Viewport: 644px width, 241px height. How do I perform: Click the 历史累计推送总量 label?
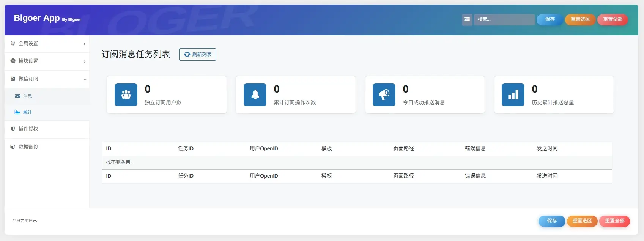pyautogui.click(x=553, y=102)
